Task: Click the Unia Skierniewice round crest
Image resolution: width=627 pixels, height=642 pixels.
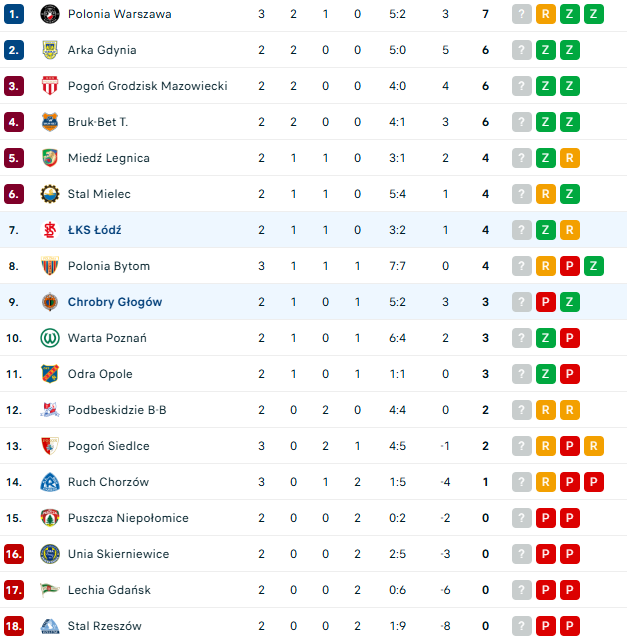Action: [x=50, y=554]
